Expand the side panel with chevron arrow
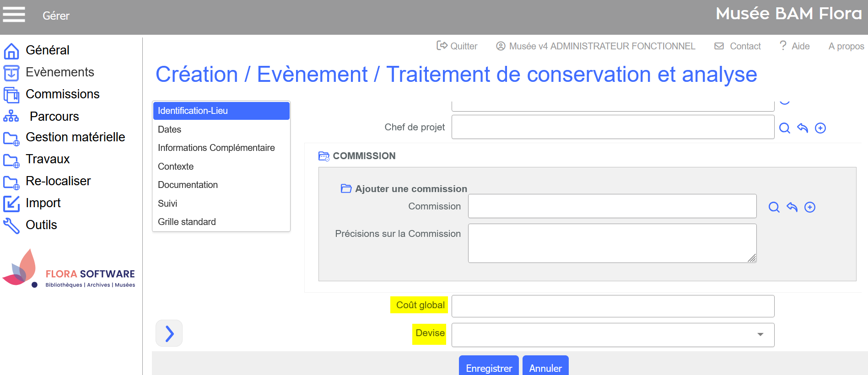 (x=169, y=333)
